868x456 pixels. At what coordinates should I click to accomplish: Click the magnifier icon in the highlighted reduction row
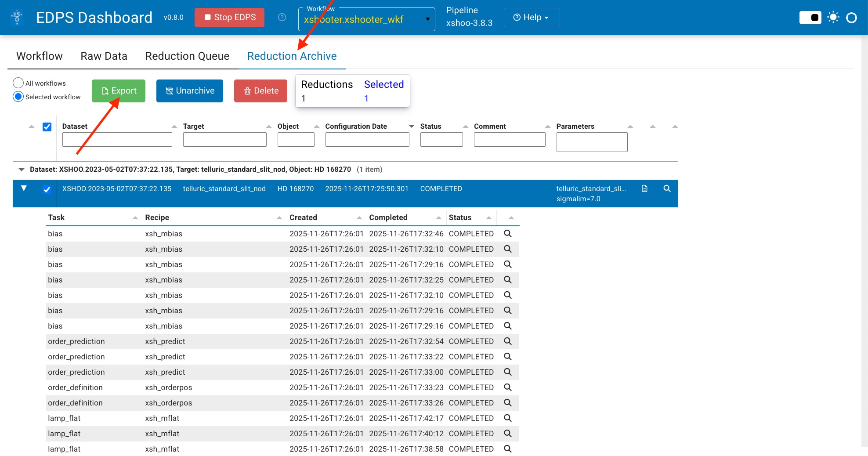[667, 188]
